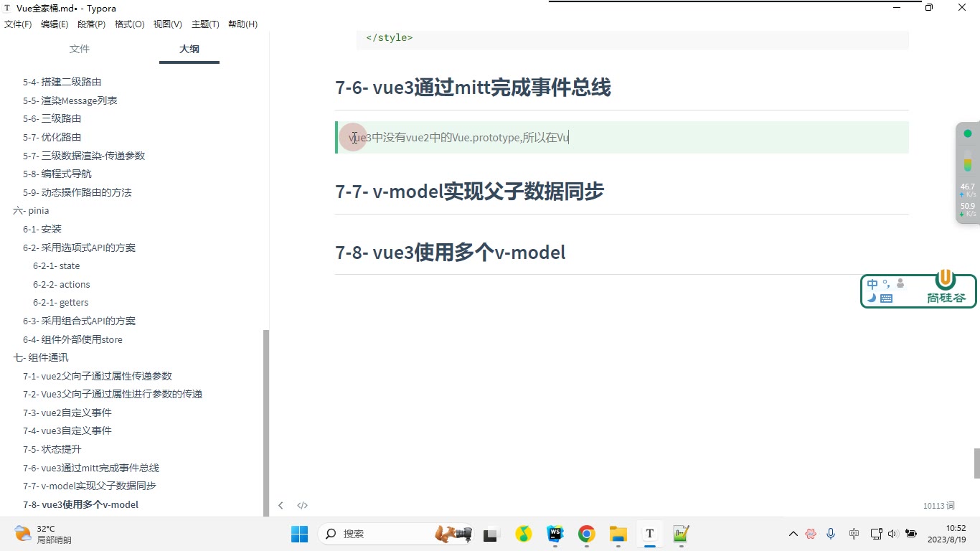Open the 主题(T) menu
The height and width of the screenshot is (551, 980).
tap(205, 24)
